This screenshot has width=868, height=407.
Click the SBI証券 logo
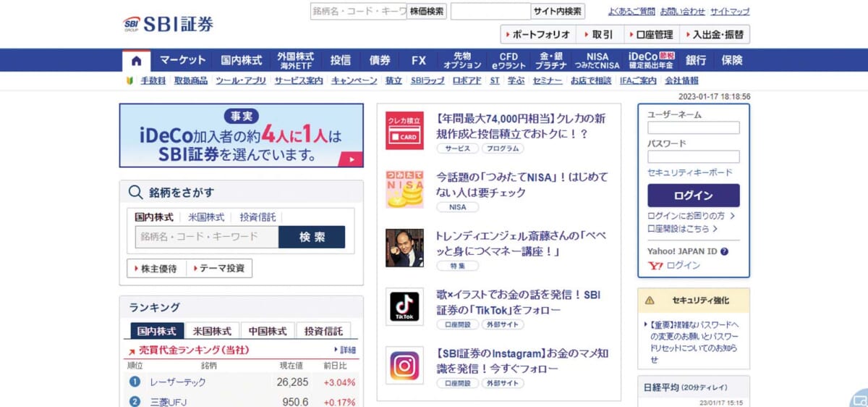pos(169,24)
